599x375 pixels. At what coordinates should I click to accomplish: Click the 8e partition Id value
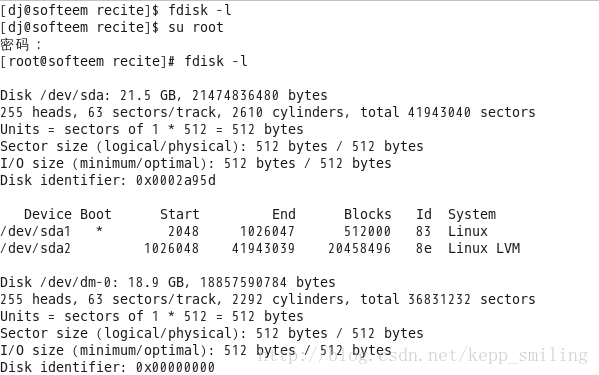[x=424, y=249]
